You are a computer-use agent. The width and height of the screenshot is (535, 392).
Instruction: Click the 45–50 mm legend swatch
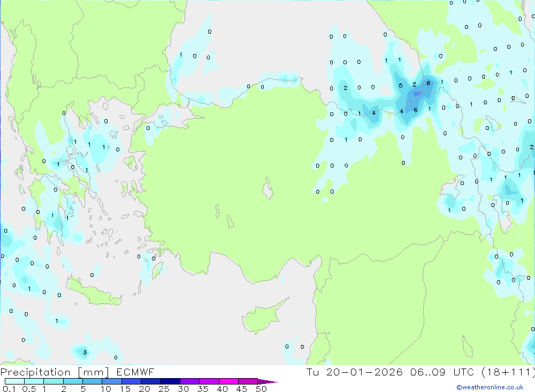point(248,381)
